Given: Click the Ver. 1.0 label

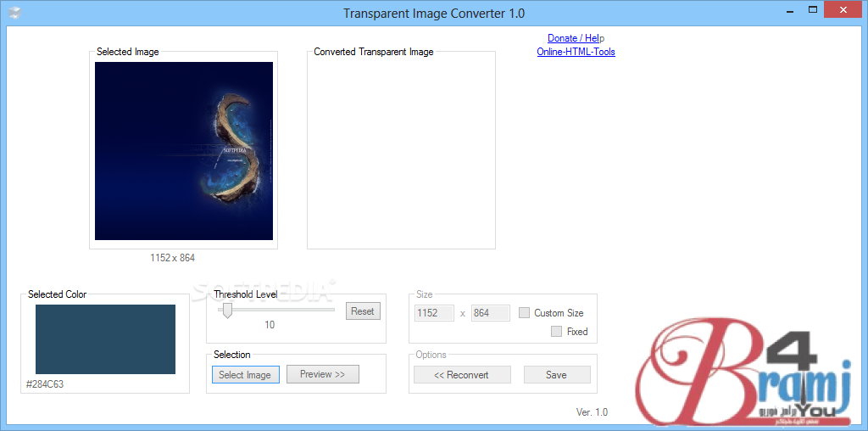Looking at the screenshot, I should [x=592, y=412].
